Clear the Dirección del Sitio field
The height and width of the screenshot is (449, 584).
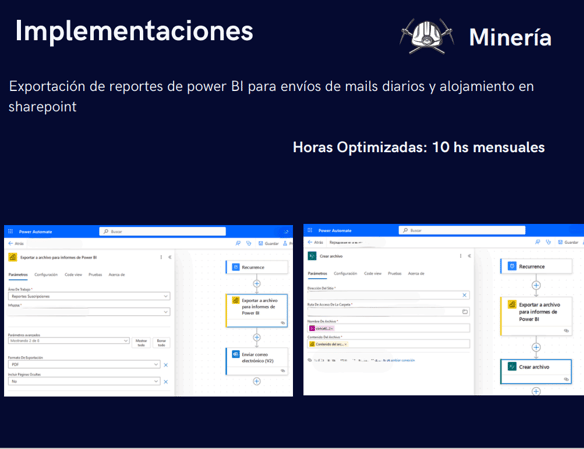464,295
